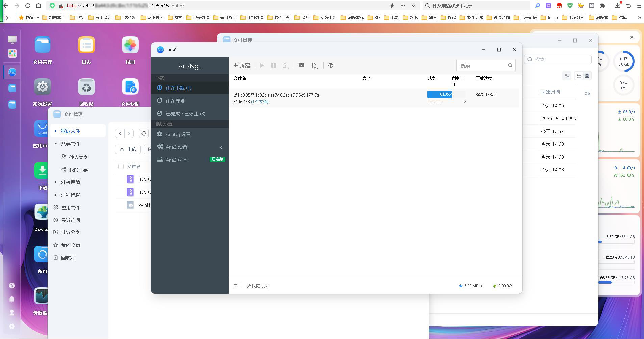Click the grid select-all icon in aria2 toolbar
This screenshot has height=339, width=644.
302,65
